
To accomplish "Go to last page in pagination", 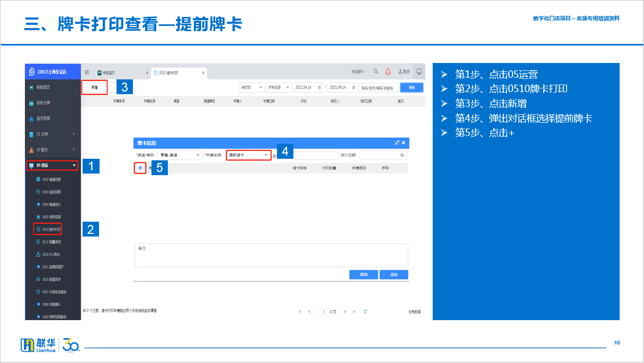I will (x=353, y=312).
